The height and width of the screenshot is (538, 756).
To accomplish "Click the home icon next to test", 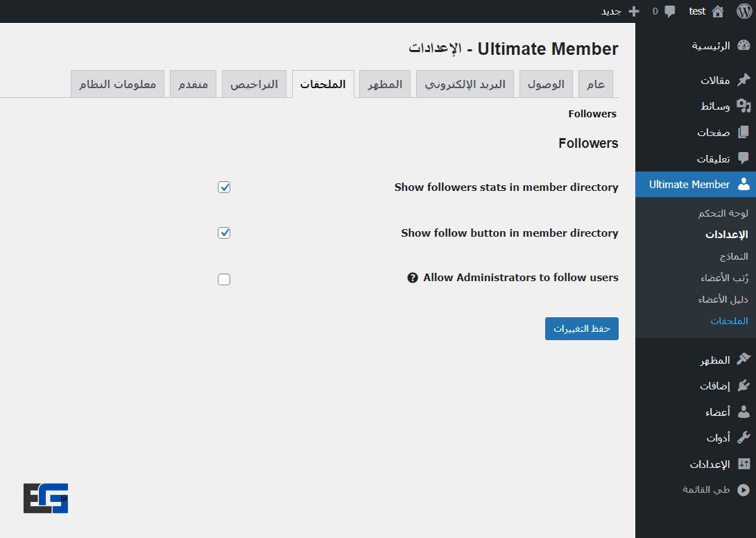I will (717, 11).
